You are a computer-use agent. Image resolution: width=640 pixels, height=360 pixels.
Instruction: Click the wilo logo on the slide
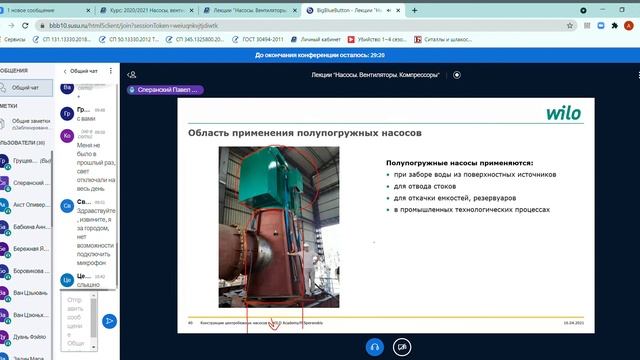coord(564,113)
